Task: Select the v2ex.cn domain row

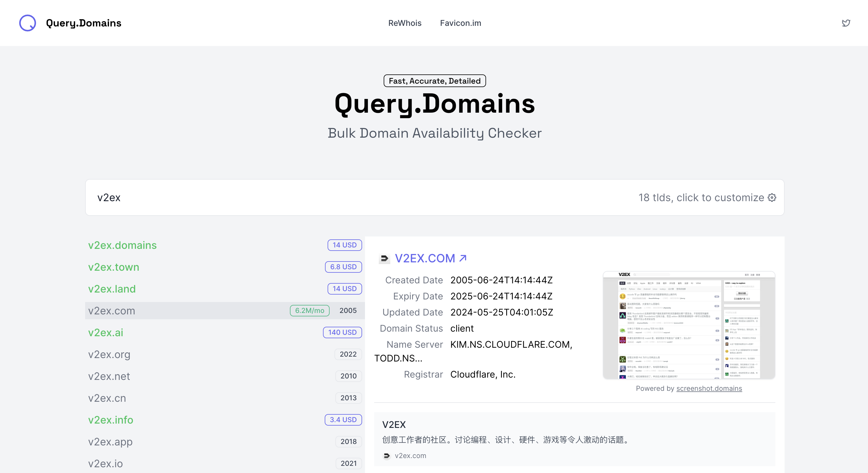Action: 225,398
